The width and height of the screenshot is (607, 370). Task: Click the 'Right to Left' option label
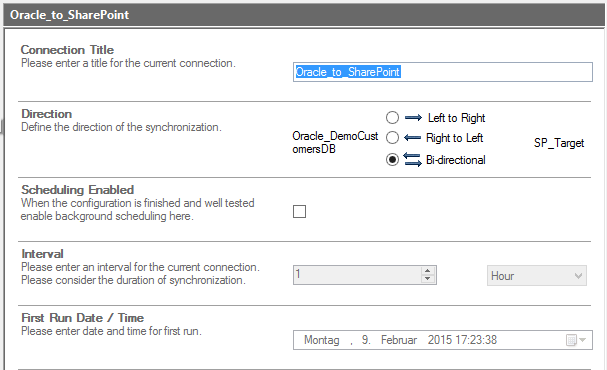click(454, 138)
